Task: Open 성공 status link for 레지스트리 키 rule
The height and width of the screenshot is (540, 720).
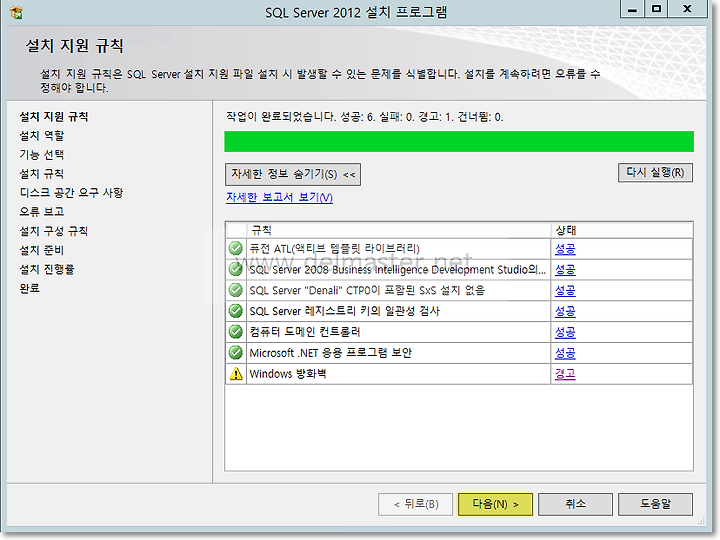Action: tap(565, 311)
